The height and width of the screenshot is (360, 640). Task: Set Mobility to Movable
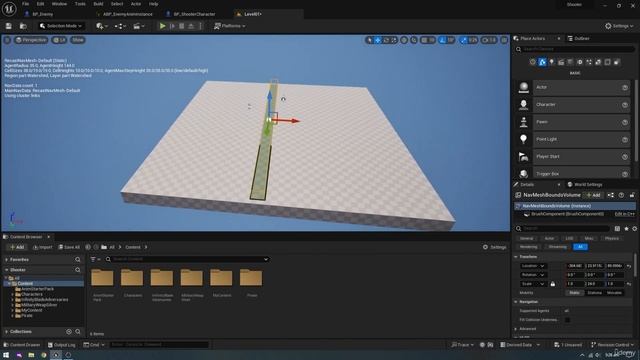pyautogui.click(x=614, y=293)
